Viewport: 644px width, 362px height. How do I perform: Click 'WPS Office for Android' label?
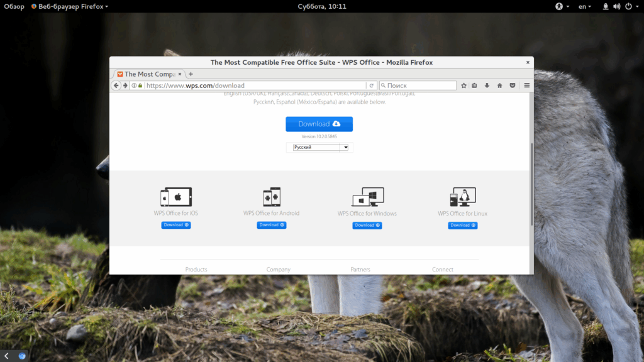pyautogui.click(x=272, y=213)
